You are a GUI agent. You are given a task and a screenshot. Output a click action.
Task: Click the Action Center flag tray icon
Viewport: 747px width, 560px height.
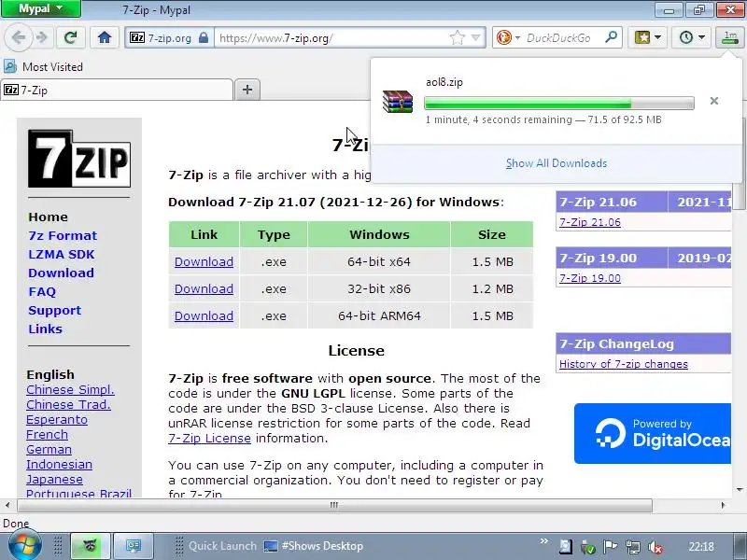tap(611, 547)
